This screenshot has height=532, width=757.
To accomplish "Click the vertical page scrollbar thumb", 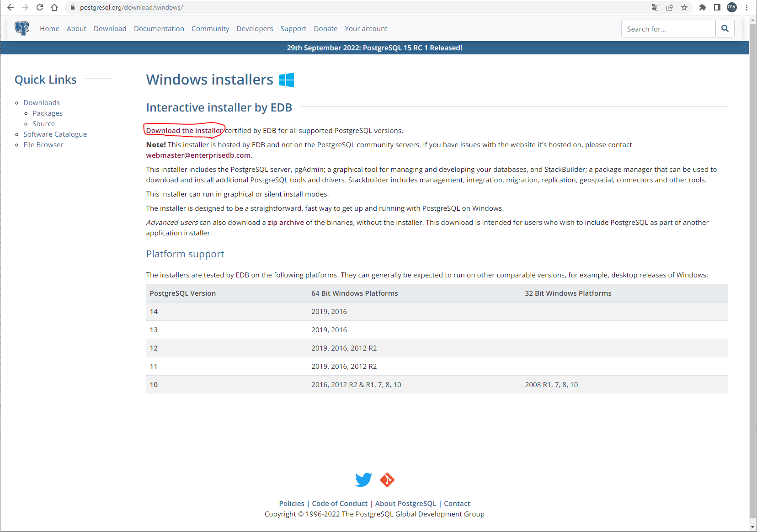I will [x=752, y=271].
